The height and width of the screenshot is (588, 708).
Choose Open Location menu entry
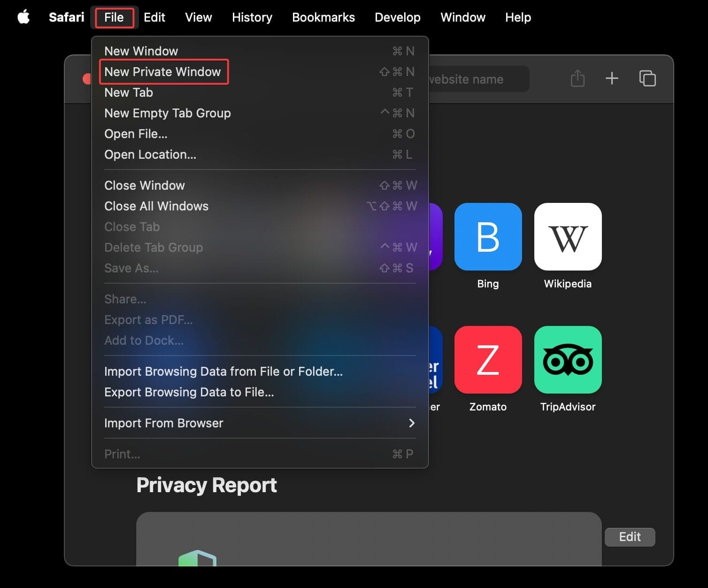[150, 155]
